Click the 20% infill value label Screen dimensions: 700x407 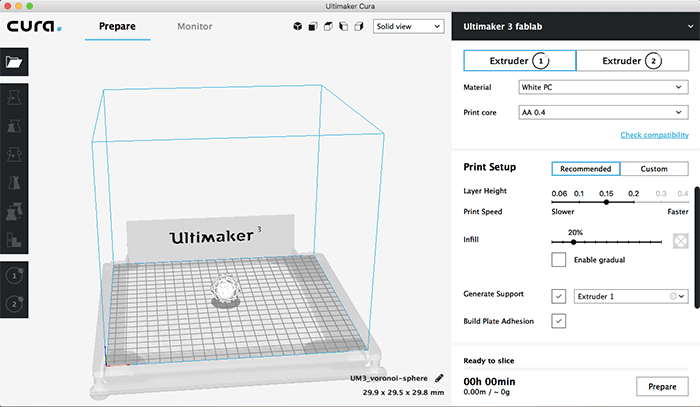tap(575, 232)
